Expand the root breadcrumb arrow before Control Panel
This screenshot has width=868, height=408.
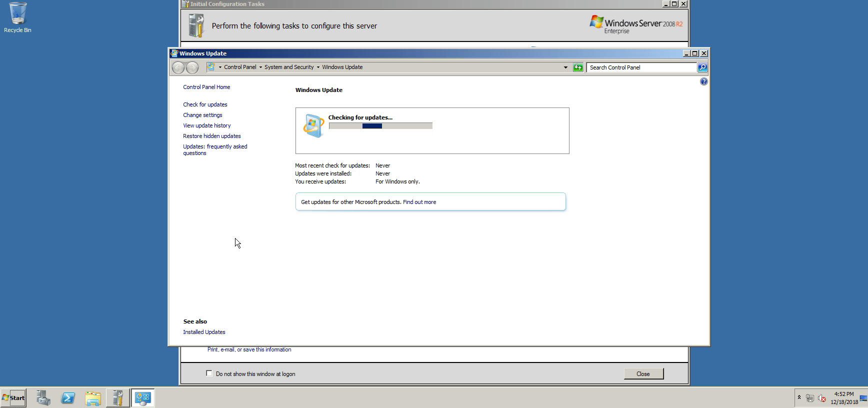220,67
